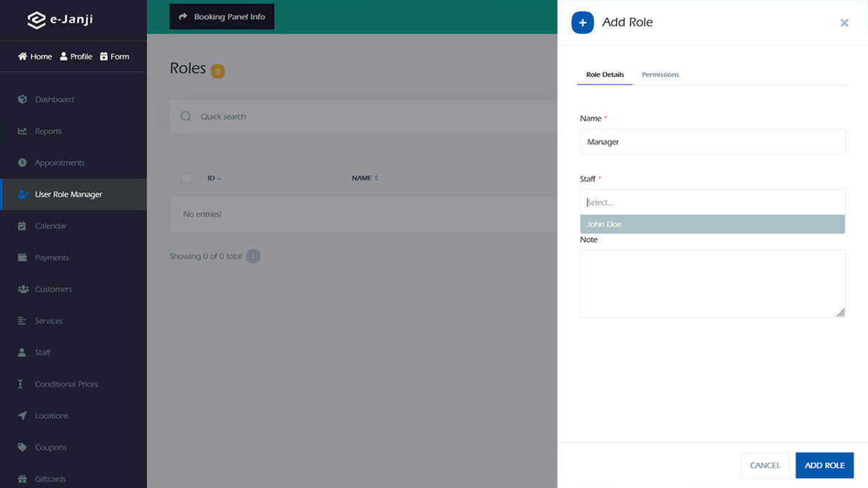Click "Showing 0 of 0 total" text
Image resolution: width=868 pixels, height=488 pixels.
point(205,256)
